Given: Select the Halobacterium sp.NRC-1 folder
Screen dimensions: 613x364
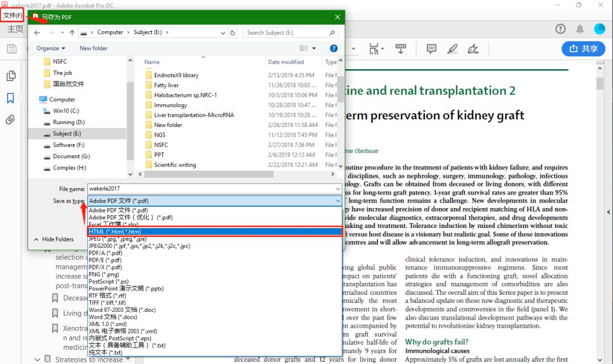Looking at the screenshot, I should point(185,95).
